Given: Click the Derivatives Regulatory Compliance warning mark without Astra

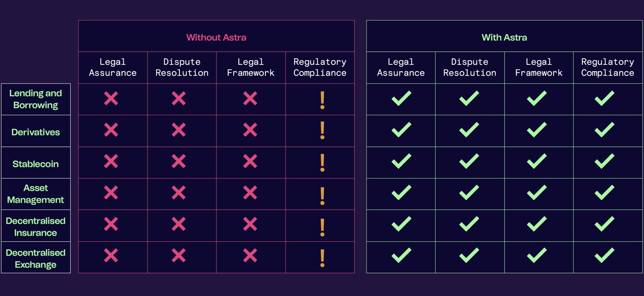Looking at the screenshot, I should (322, 130).
